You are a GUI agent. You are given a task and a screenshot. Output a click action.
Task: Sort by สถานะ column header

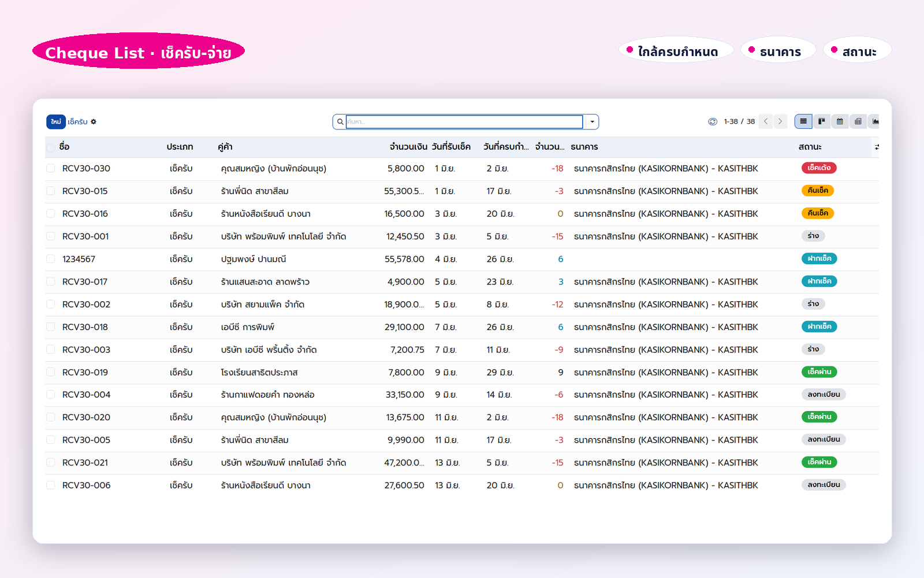click(x=810, y=147)
